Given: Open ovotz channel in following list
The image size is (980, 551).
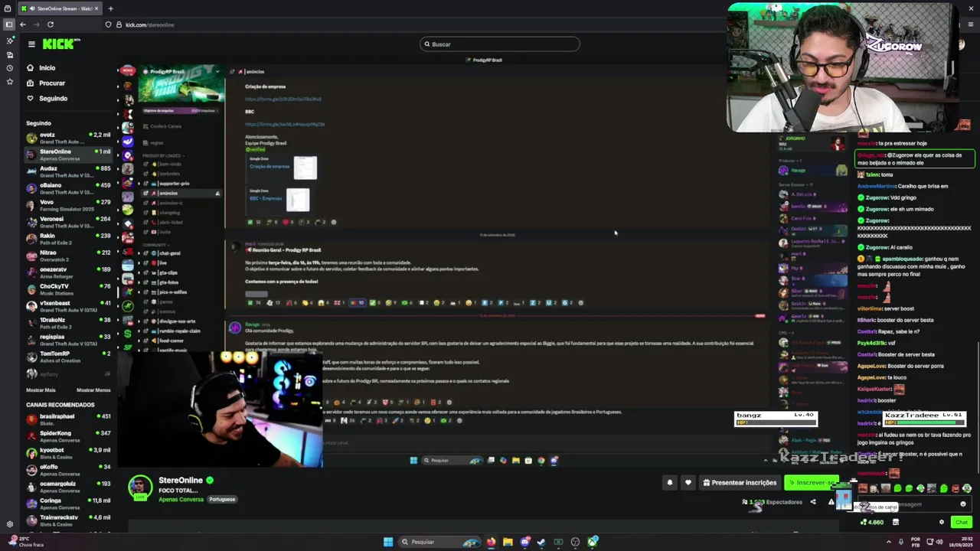Looking at the screenshot, I should tap(68, 139).
